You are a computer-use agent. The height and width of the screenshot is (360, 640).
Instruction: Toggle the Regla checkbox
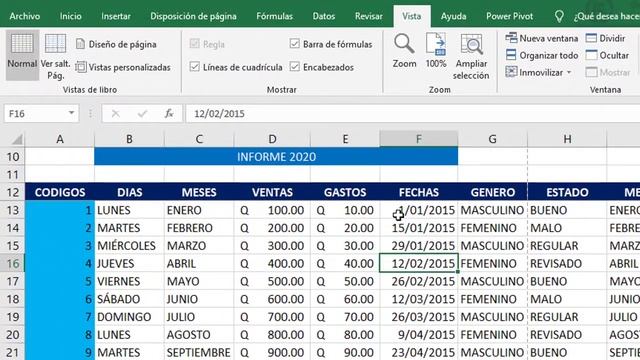[195, 44]
